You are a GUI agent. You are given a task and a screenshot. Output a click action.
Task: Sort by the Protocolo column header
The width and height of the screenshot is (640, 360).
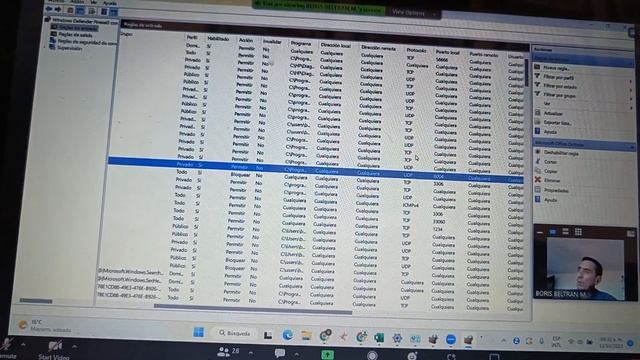416,50
